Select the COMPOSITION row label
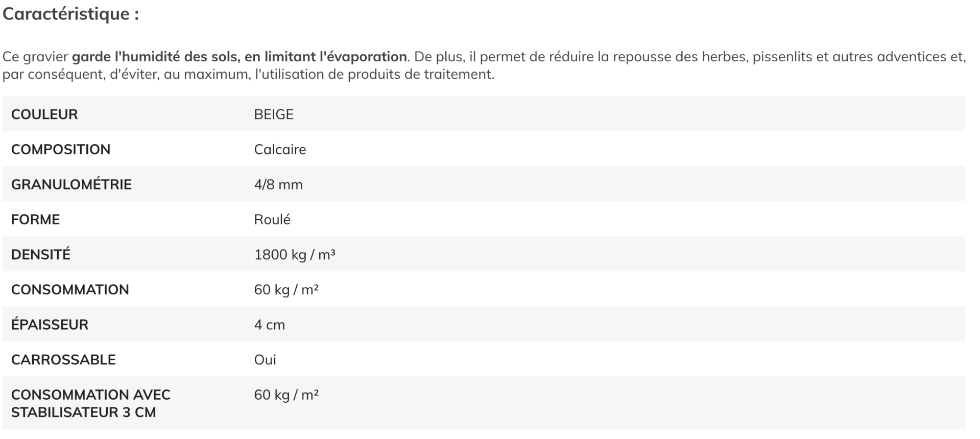The image size is (980, 439). [x=61, y=150]
